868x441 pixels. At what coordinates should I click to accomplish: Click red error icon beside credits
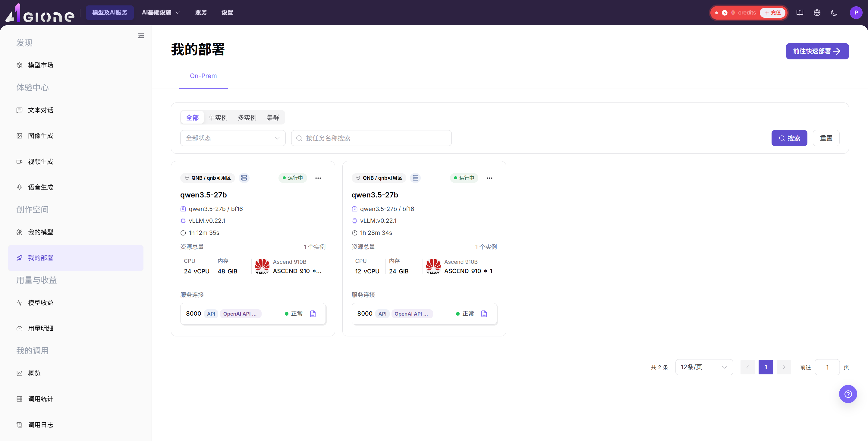pyautogui.click(x=725, y=13)
